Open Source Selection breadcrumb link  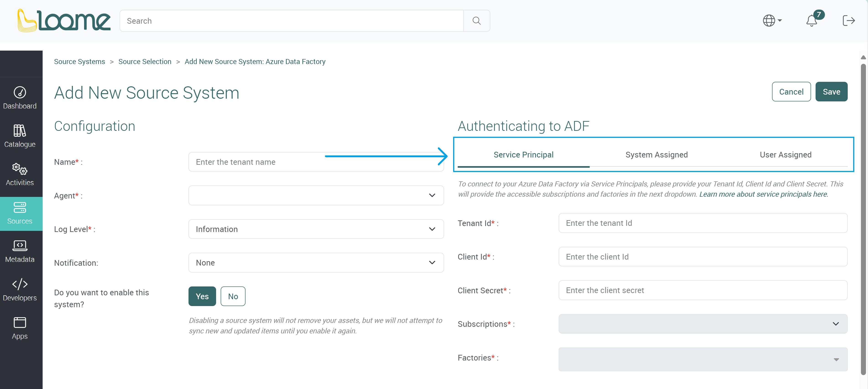tap(145, 62)
